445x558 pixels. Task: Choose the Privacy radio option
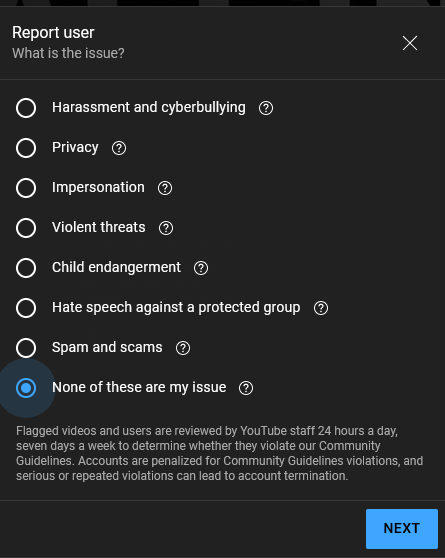coord(26,148)
